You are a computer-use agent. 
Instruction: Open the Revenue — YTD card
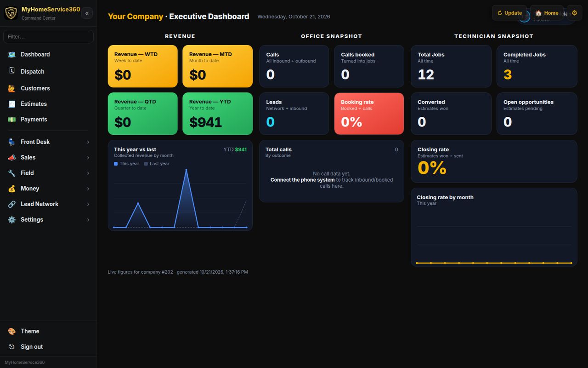217,114
